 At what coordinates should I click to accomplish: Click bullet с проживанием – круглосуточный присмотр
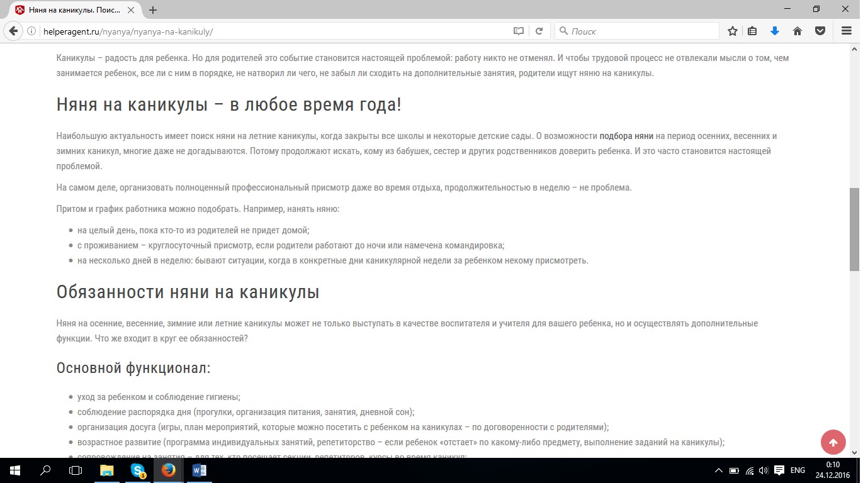point(291,246)
